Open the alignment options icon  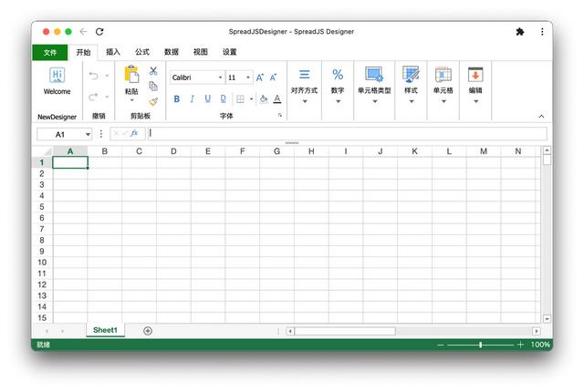[304, 75]
